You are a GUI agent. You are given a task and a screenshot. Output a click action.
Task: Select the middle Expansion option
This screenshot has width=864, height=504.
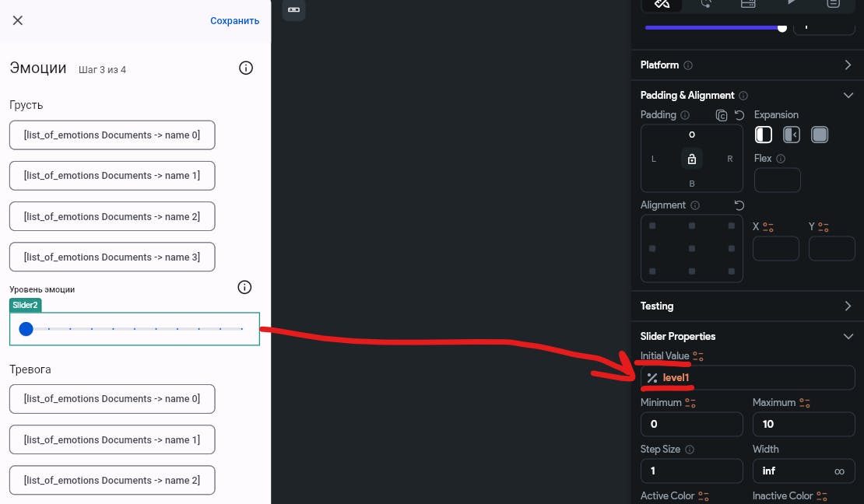(x=792, y=134)
